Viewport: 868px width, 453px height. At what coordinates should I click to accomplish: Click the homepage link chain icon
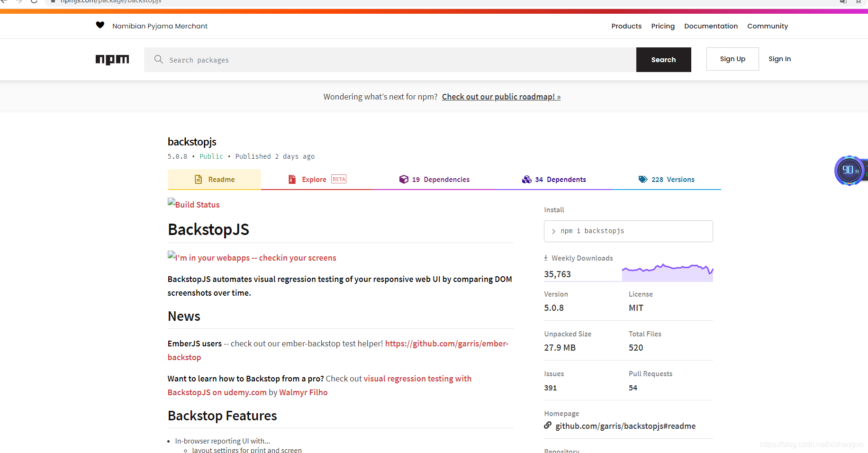(548, 426)
